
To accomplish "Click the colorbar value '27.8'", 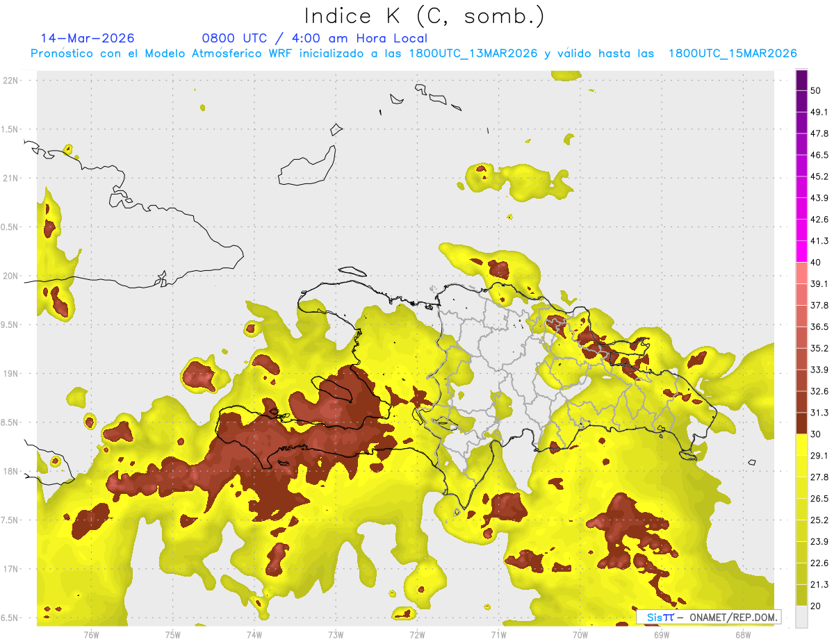I will pos(819,477).
